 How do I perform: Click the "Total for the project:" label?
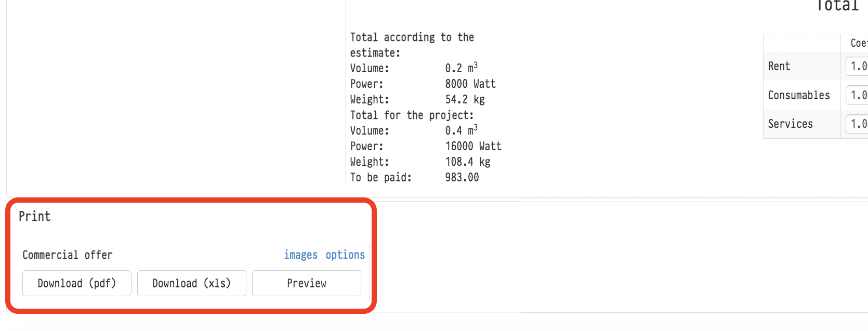412,115
